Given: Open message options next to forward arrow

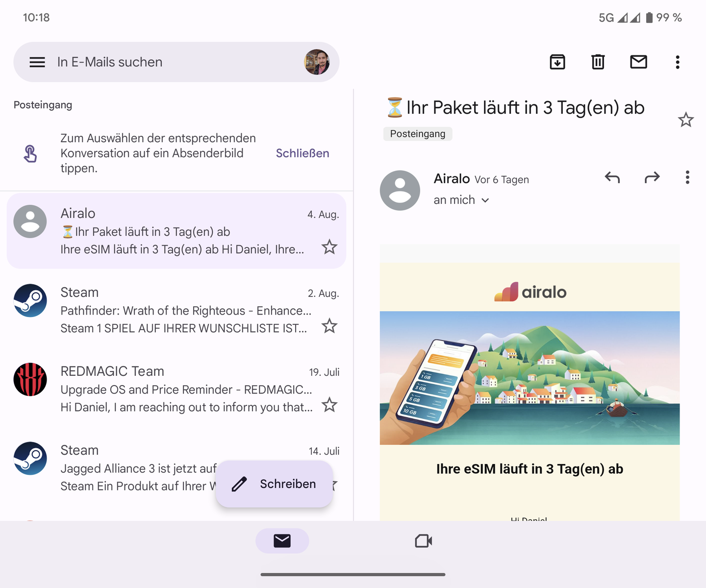Looking at the screenshot, I should pos(687,177).
